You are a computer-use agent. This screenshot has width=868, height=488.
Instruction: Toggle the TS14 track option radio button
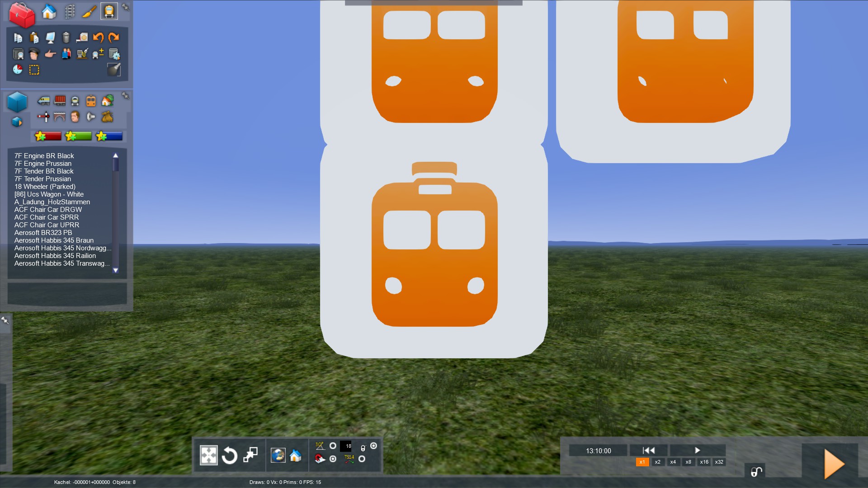[x=362, y=459]
